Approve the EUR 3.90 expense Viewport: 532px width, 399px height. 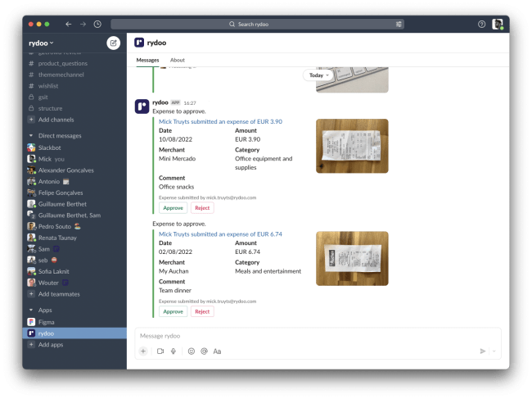click(x=173, y=208)
